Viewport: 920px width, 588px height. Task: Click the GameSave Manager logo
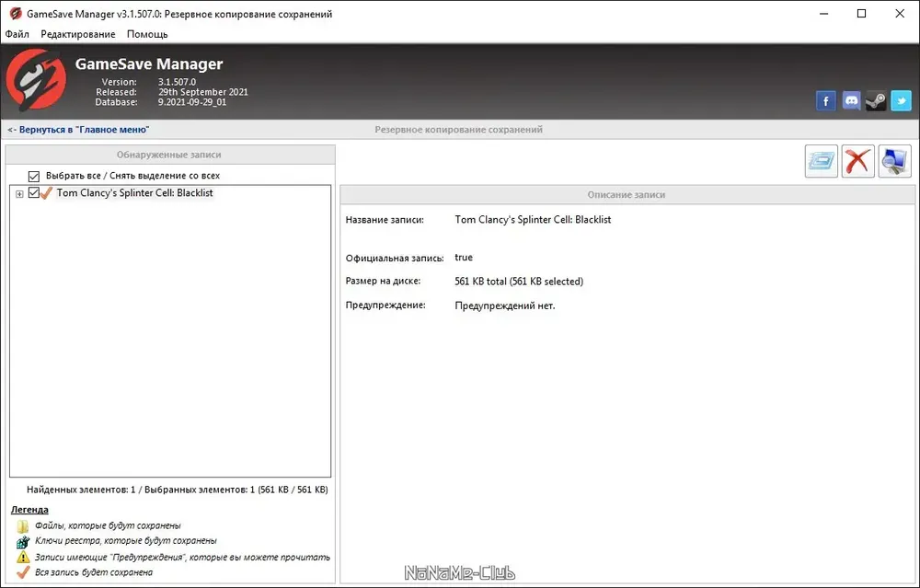35,80
